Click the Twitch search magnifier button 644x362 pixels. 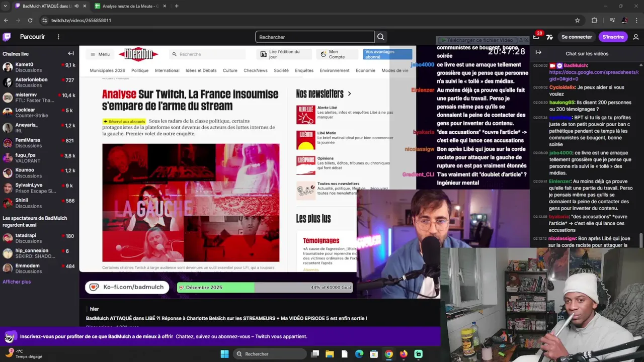pyautogui.click(x=381, y=37)
